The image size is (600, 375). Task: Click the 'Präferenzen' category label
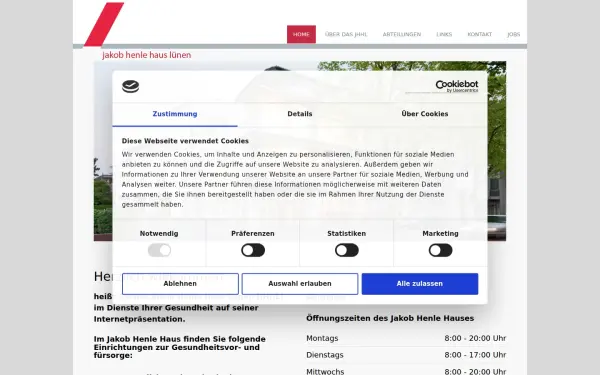pos(253,233)
